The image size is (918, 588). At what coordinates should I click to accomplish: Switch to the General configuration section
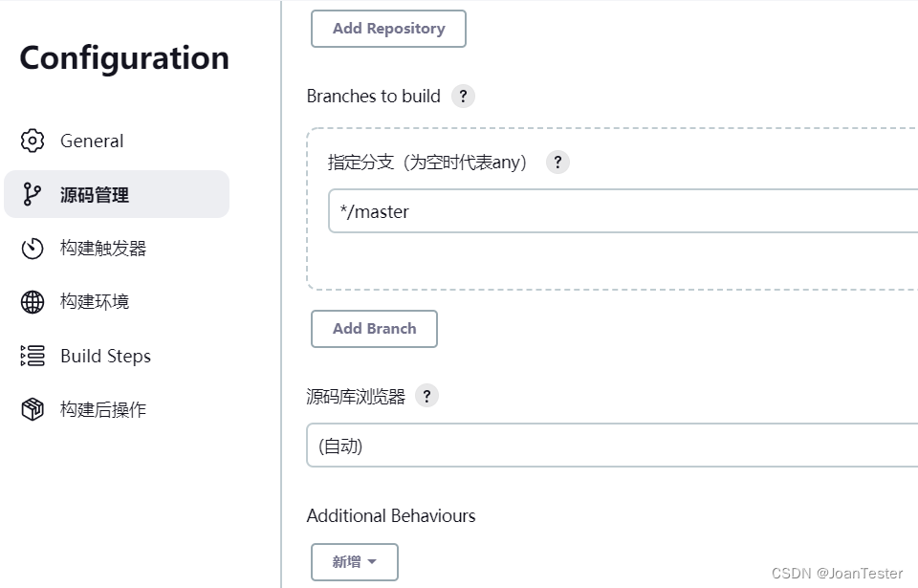click(92, 141)
